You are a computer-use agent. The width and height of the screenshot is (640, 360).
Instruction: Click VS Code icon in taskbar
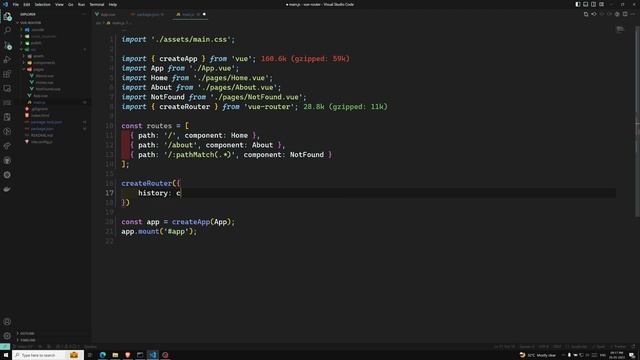click(153, 355)
